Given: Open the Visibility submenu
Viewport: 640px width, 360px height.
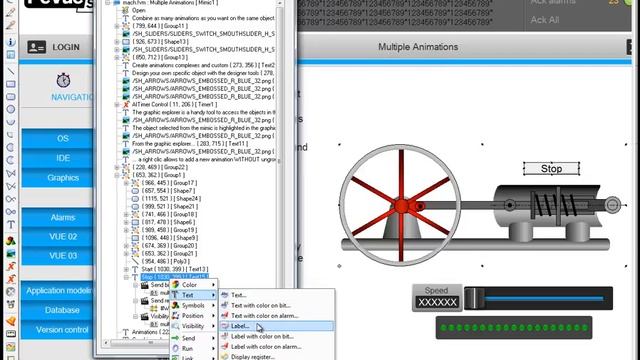Looking at the screenshot, I should [x=194, y=326].
